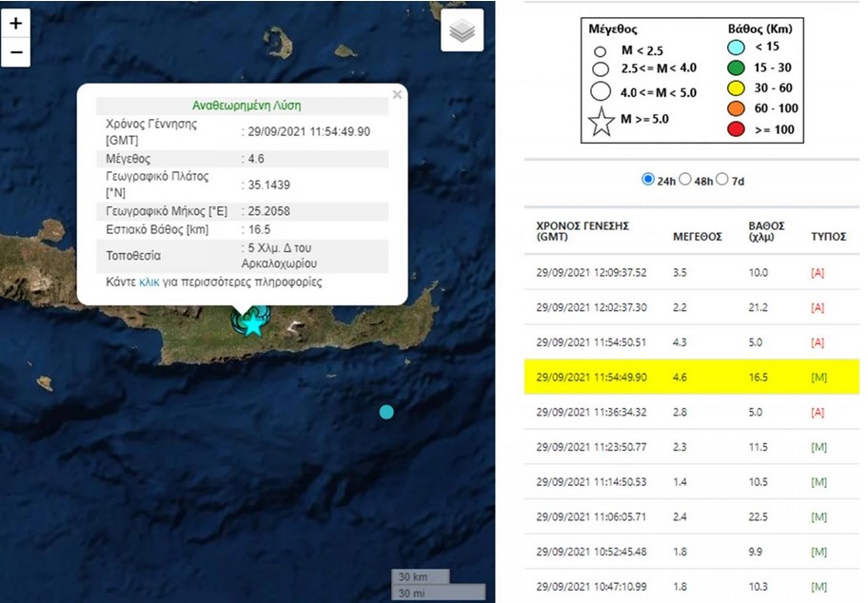Zoom in on the map
Image resolution: width=868 pixels, height=603 pixels.
pyautogui.click(x=15, y=23)
